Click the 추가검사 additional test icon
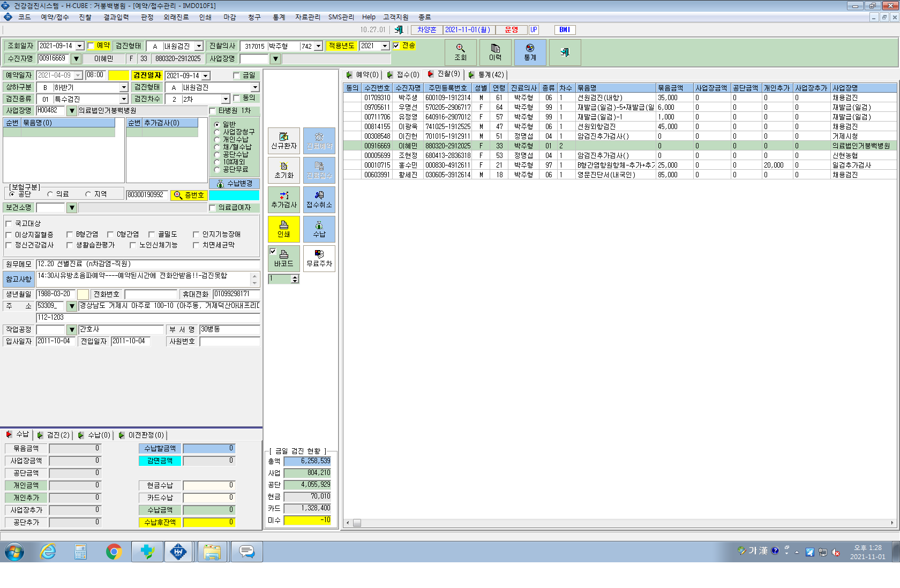The height and width of the screenshot is (588, 900). point(284,200)
